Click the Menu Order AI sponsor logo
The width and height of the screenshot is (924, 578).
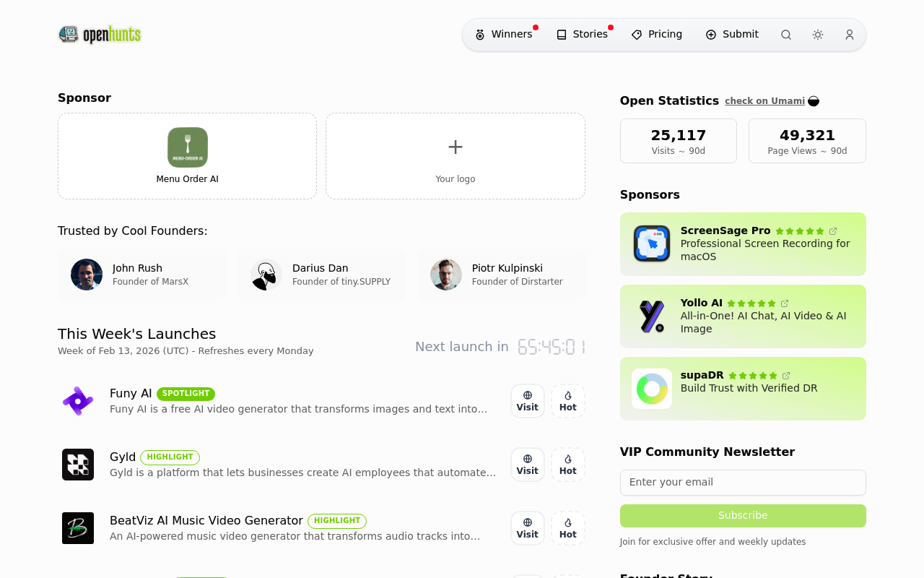188,147
